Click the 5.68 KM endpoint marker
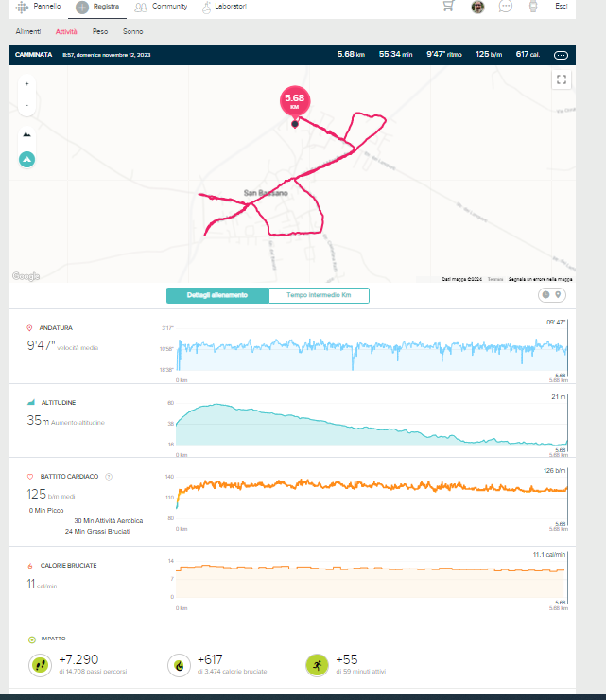606x700 pixels. (x=295, y=101)
